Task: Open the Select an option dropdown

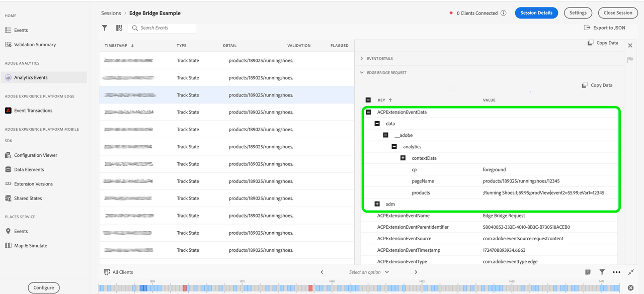Action: pyautogui.click(x=369, y=272)
